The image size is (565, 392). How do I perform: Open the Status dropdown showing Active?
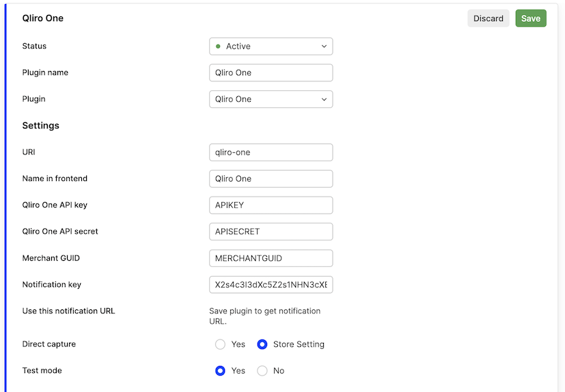271,46
